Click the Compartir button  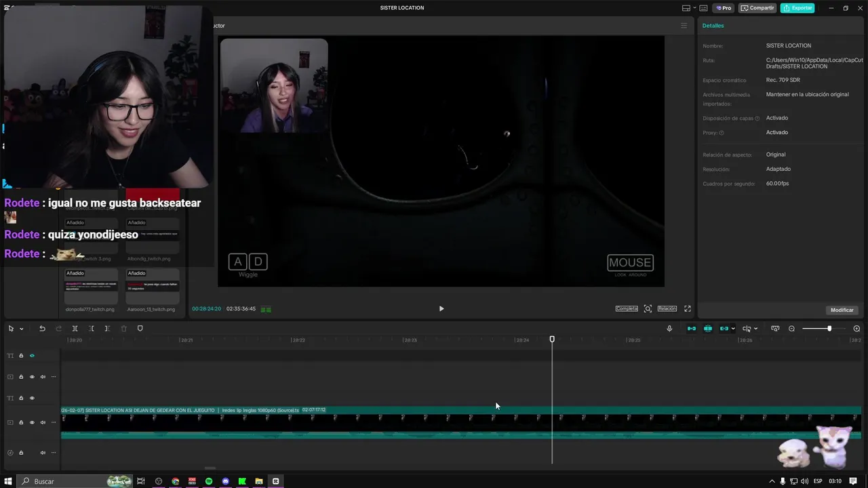[x=757, y=8]
